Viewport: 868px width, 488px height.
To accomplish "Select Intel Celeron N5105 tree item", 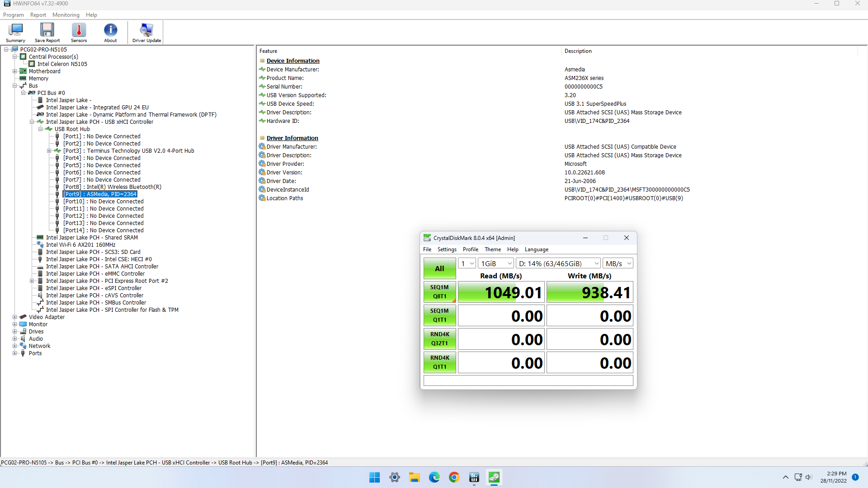I will (x=62, y=64).
